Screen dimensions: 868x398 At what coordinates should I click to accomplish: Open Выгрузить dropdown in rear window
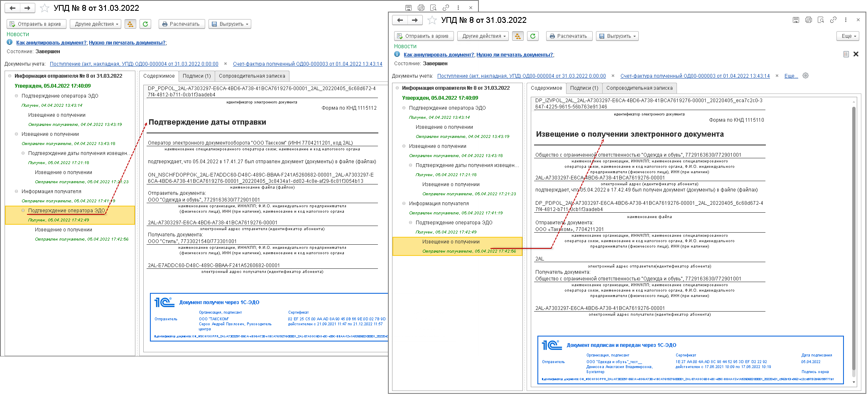click(x=230, y=24)
